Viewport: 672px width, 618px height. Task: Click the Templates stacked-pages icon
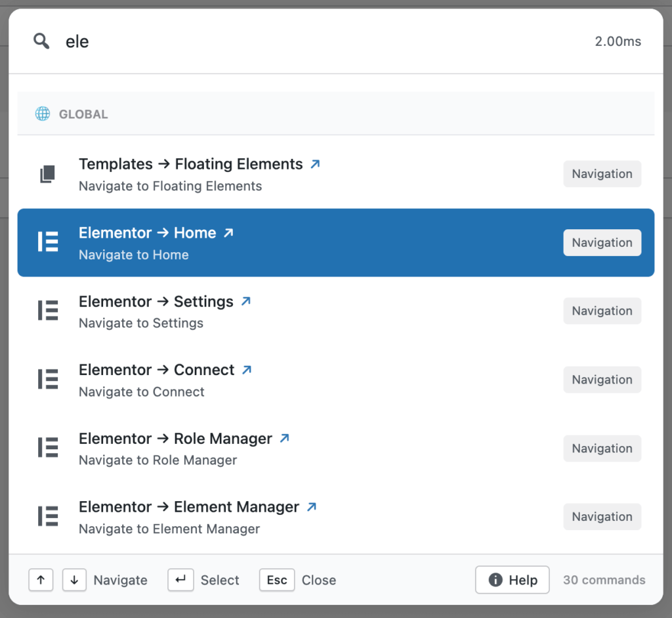pos(47,173)
